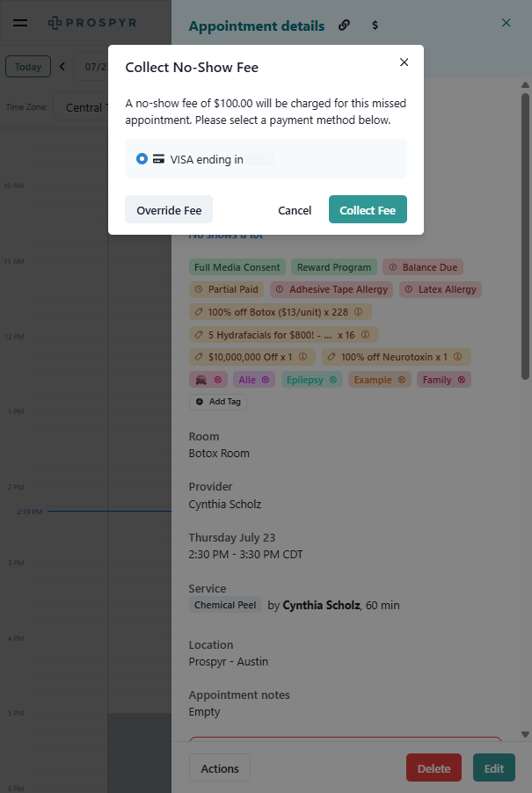Go to Today in calendar
The image size is (532, 793).
pyautogui.click(x=28, y=67)
